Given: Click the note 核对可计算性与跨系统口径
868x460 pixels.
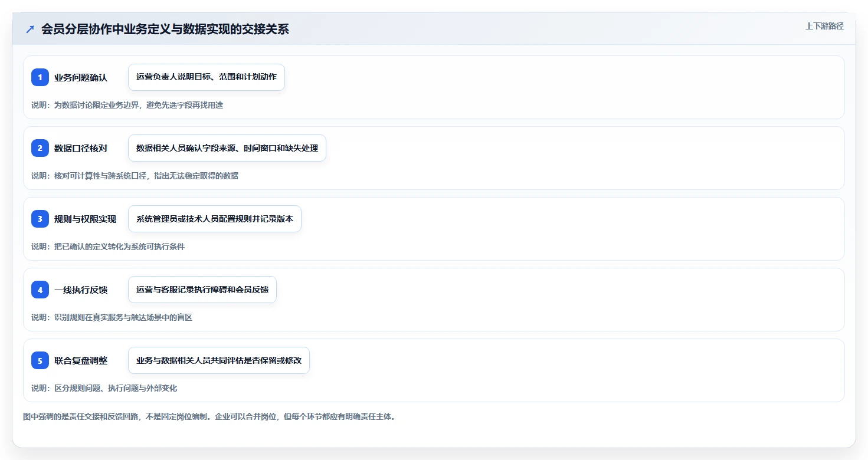Looking at the screenshot, I should pyautogui.click(x=135, y=176).
